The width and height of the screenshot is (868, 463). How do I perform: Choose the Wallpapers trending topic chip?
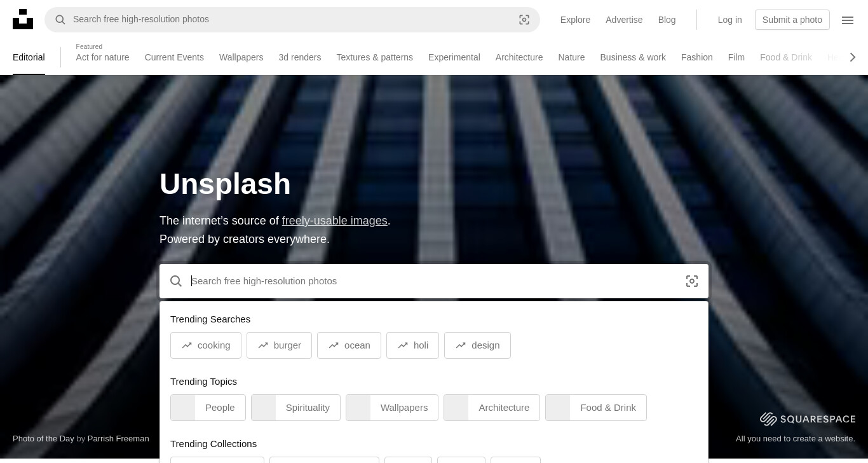click(x=392, y=408)
